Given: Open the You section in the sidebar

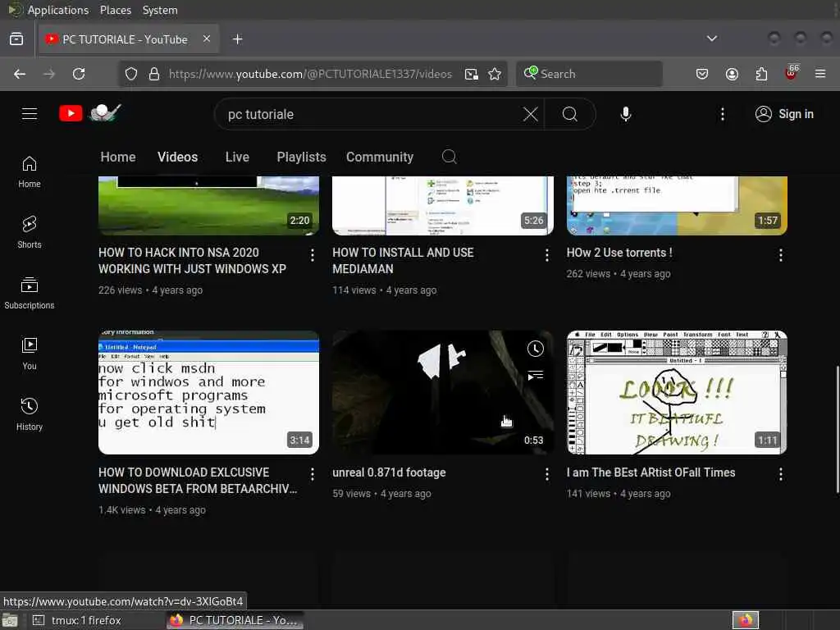Looking at the screenshot, I should pyautogui.click(x=30, y=354).
